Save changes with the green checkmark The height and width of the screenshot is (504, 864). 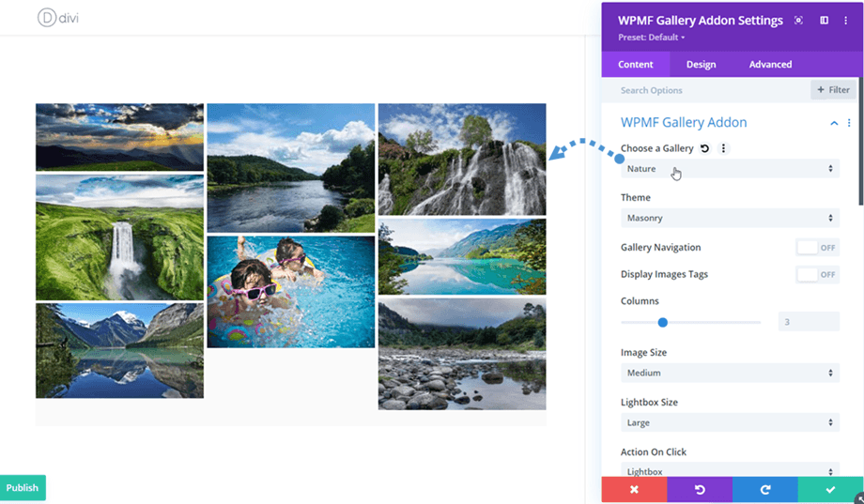click(830, 490)
